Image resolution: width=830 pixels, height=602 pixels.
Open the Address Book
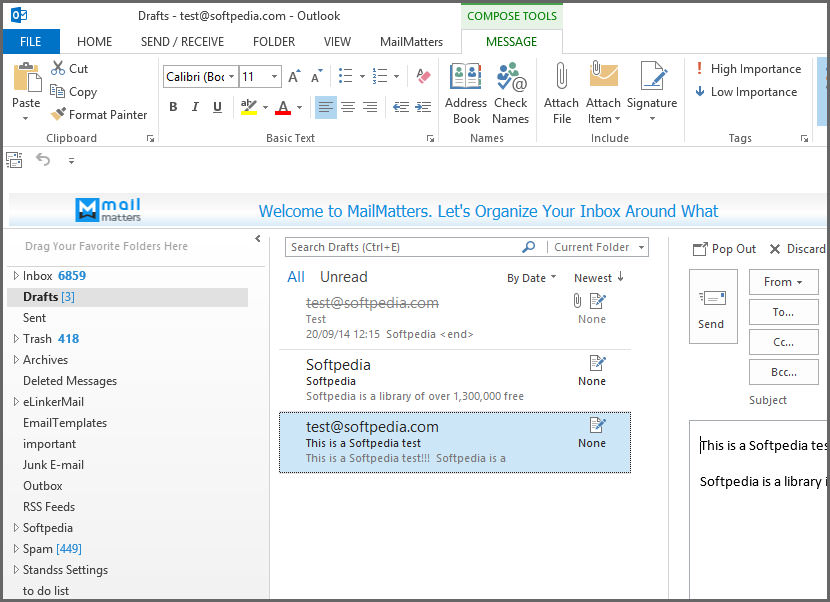pos(465,80)
